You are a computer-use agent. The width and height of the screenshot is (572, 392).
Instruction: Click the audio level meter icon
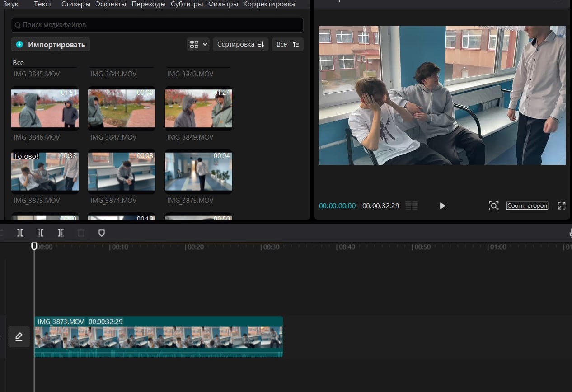(x=412, y=206)
